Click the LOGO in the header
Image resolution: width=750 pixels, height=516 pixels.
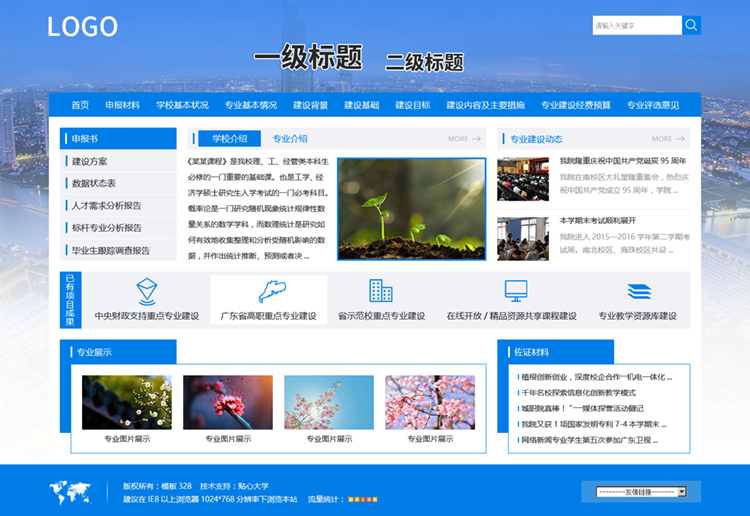click(82, 27)
